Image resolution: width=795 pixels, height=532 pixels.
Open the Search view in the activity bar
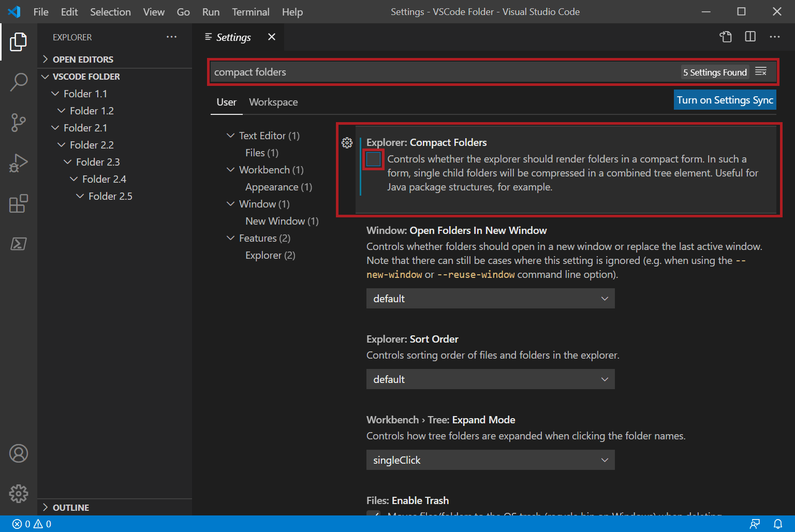19,82
